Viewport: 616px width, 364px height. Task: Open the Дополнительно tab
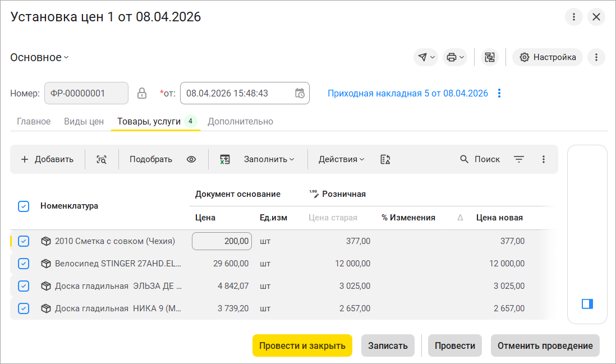tap(240, 121)
